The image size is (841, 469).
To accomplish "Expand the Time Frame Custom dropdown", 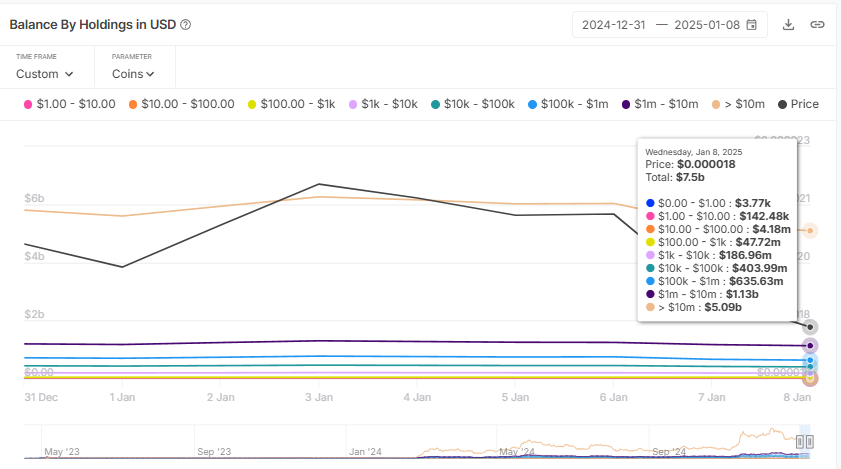I will click(45, 73).
